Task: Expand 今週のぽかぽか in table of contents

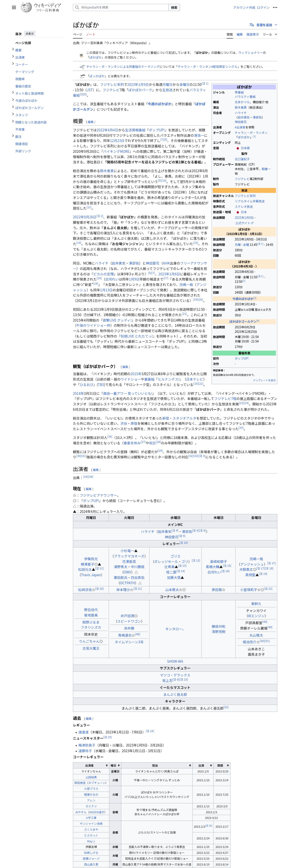Action: [x=13, y=100]
